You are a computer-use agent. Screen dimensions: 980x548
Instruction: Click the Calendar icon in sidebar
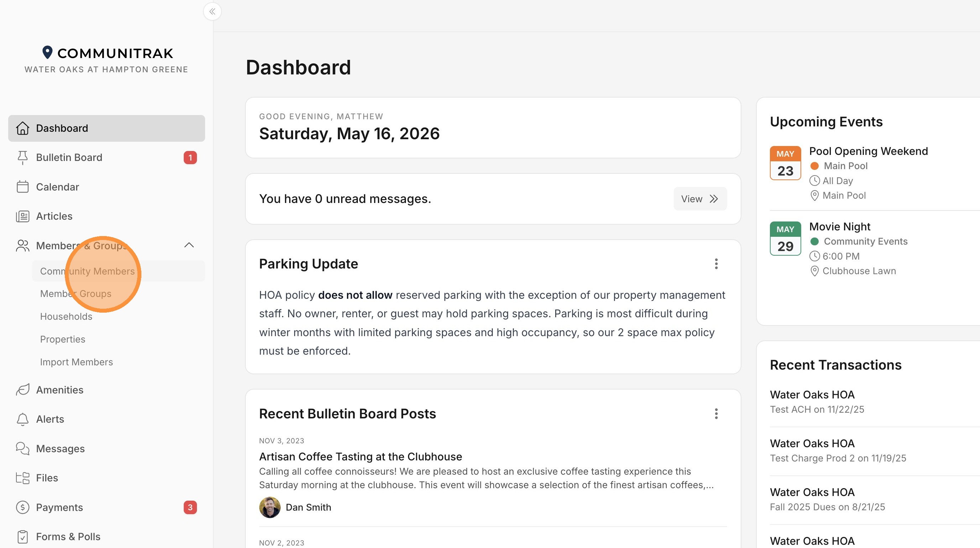point(22,187)
